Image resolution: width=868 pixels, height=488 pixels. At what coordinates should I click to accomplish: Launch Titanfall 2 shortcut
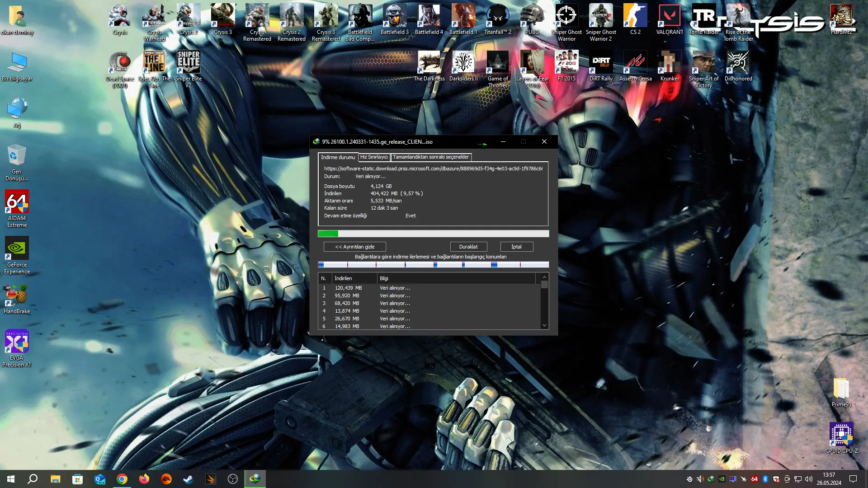498,19
